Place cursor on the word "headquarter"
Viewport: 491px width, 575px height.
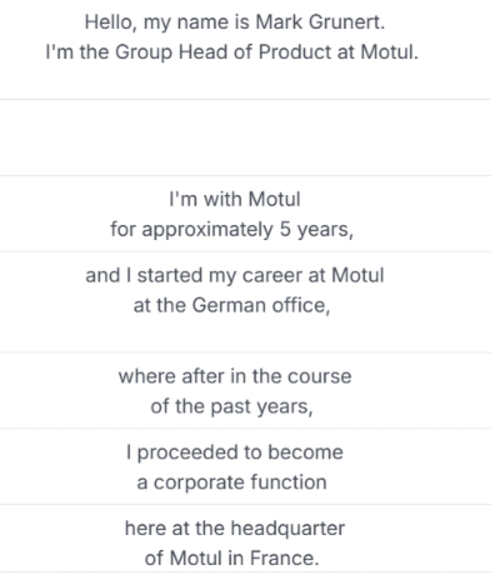click(288, 529)
